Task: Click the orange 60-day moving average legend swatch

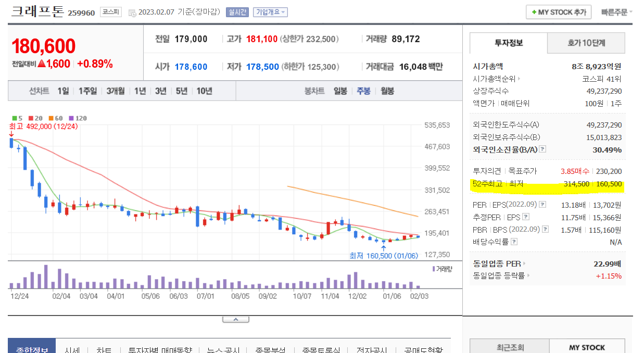Action: [51, 118]
